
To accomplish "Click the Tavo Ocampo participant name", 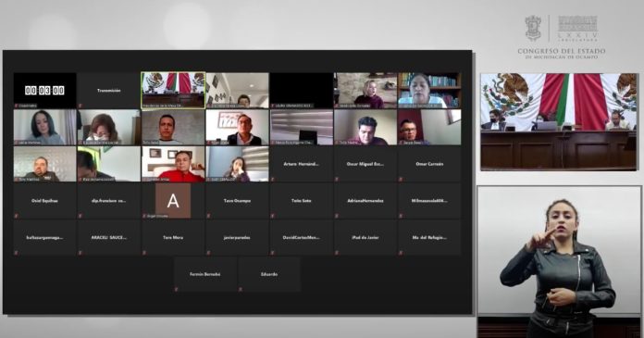I will [237, 201].
